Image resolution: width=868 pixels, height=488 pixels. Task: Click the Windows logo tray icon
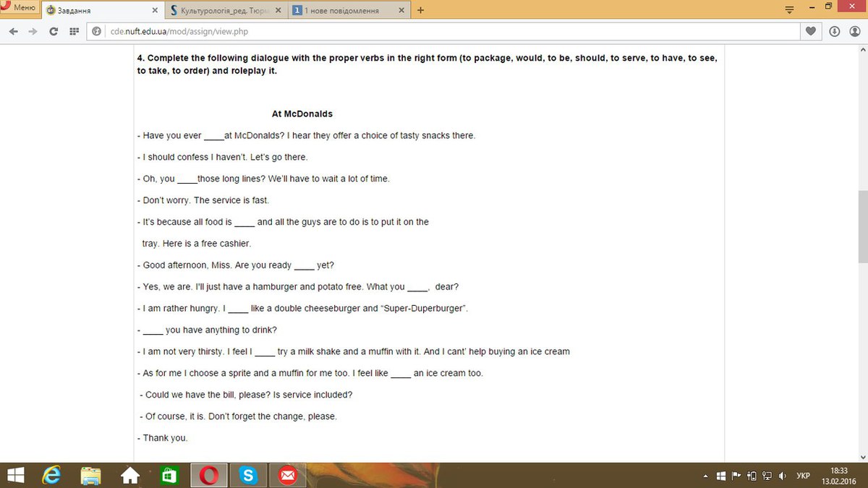click(x=721, y=476)
